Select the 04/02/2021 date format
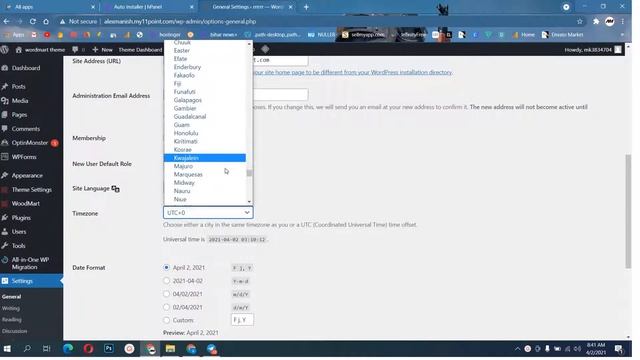The image size is (640, 360). click(x=166, y=294)
